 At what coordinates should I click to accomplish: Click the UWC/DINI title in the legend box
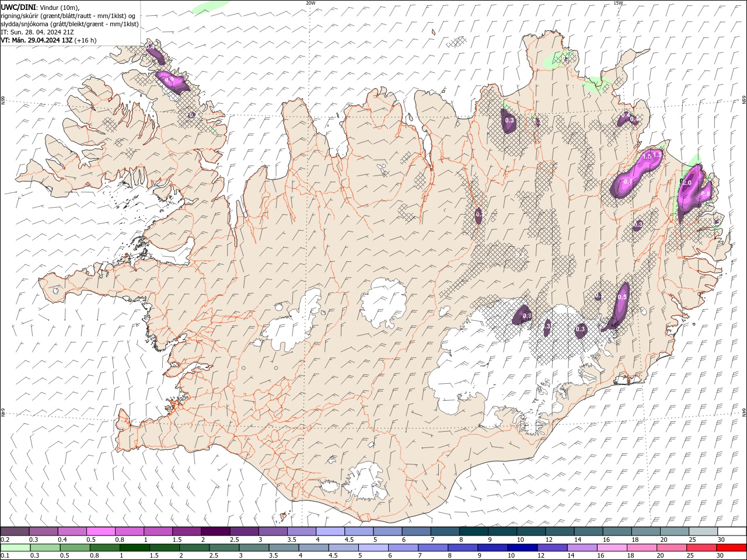[19, 7]
